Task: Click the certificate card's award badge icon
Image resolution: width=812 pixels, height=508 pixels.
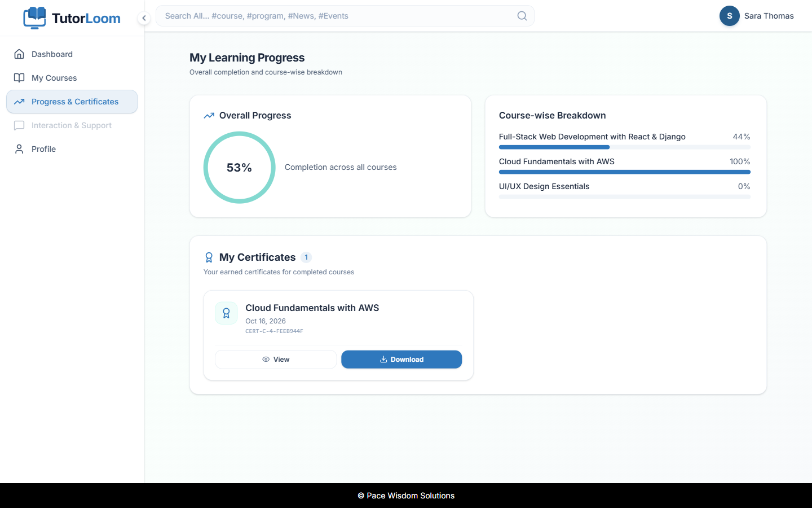Action: [x=226, y=313]
